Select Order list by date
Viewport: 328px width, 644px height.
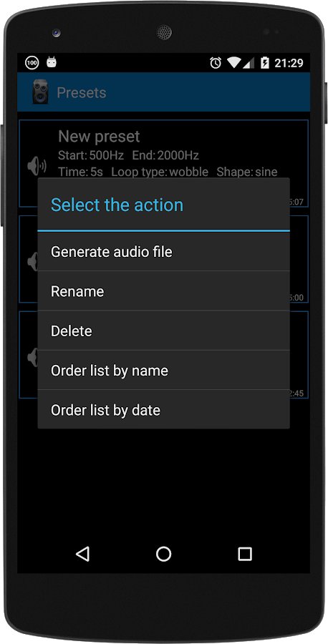click(163, 409)
